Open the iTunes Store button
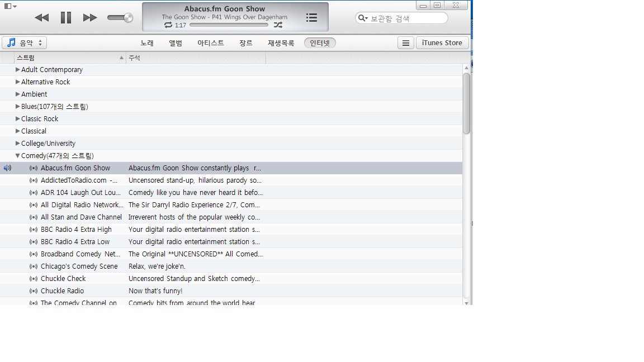Viewport: 644px width, 362px height. click(x=442, y=43)
